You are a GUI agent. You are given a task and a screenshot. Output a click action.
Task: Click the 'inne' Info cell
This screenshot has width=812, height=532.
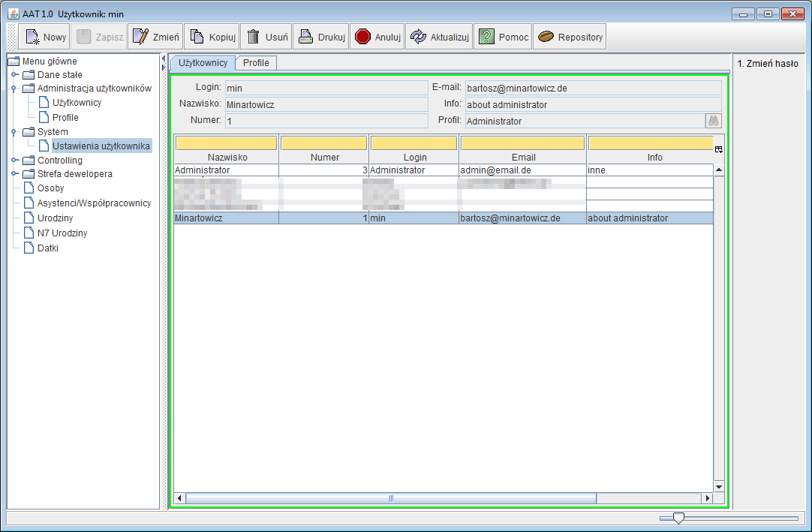click(650, 170)
